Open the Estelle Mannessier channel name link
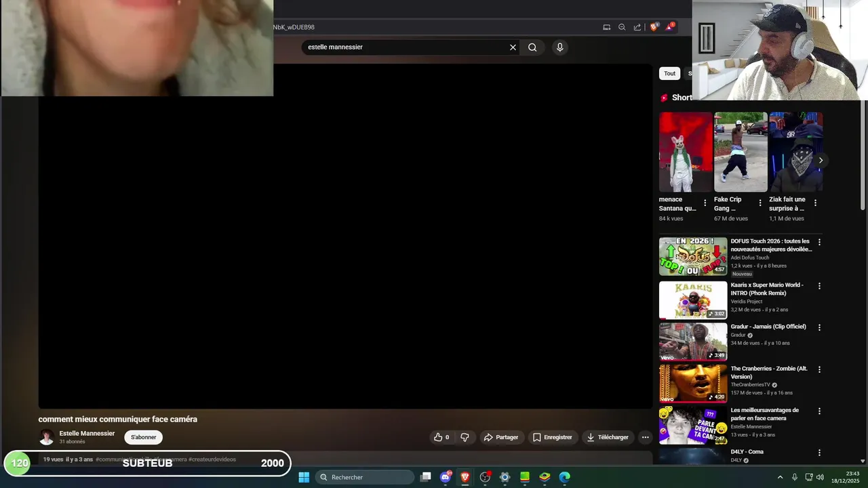 (87, 434)
